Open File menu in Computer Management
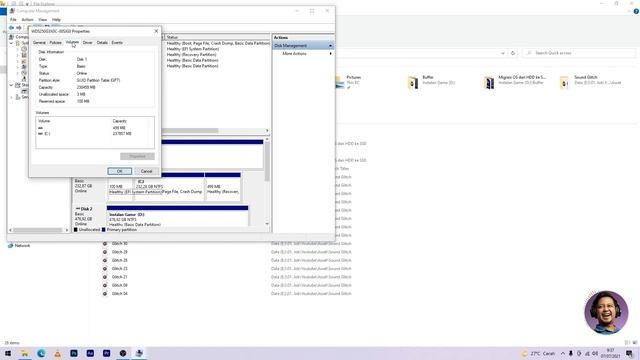Viewport: 640px width, 360px height. [13, 20]
